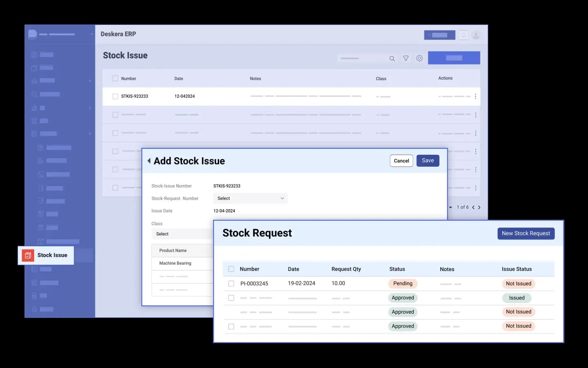
Task: Open the Stock-Request Number dropdown
Action: tap(250, 198)
